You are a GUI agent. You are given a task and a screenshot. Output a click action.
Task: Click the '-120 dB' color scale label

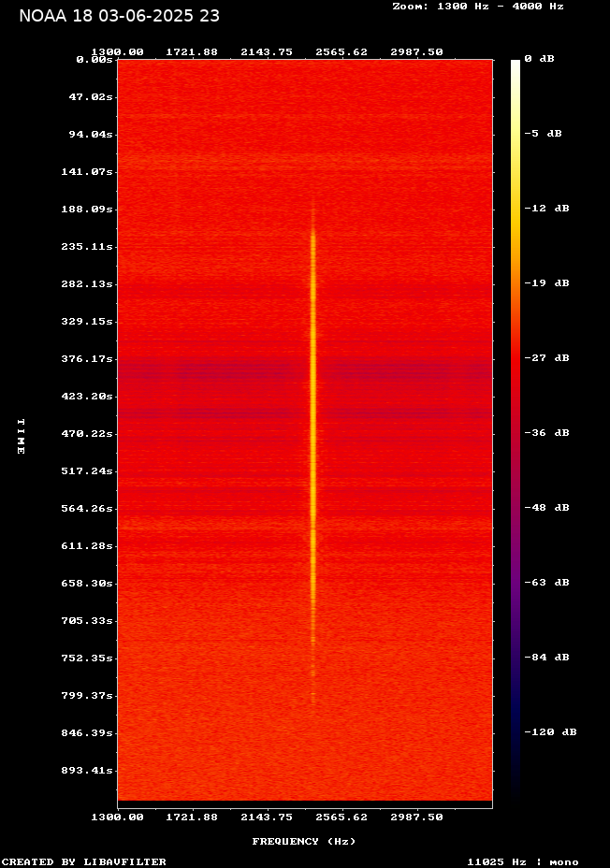pos(551,731)
